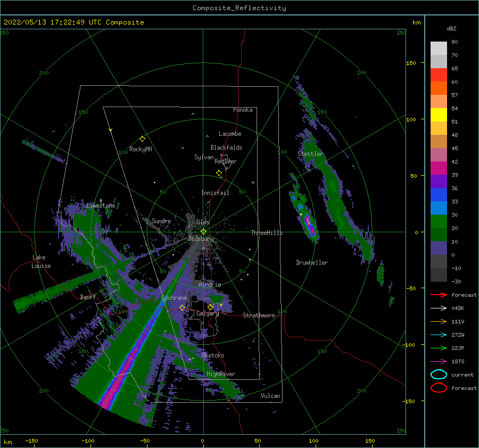Click the Banff label
The width and height of the screenshot is (479, 448).
point(88,297)
